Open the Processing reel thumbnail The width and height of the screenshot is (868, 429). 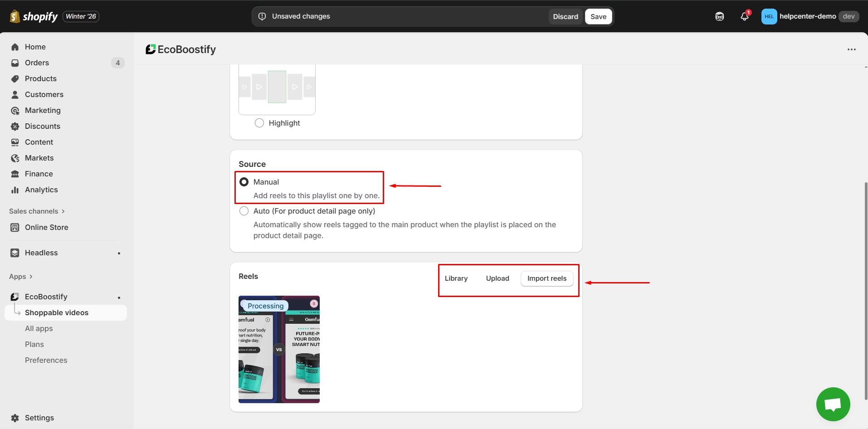pyautogui.click(x=279, y=349)
